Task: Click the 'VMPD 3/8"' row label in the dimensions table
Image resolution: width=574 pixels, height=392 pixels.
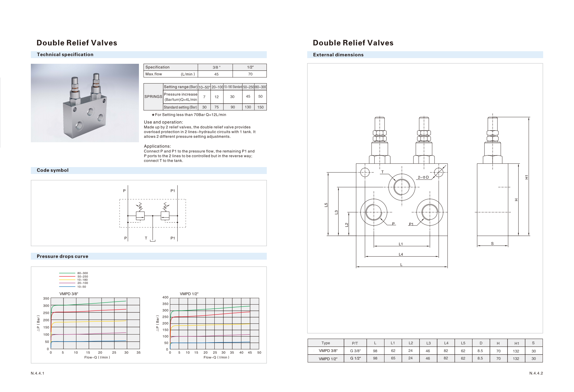Action: [328, 351]
